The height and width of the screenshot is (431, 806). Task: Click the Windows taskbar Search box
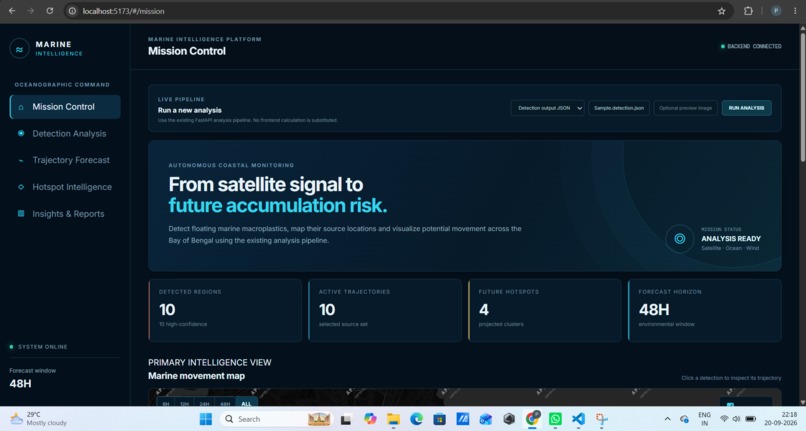point(278,419)
